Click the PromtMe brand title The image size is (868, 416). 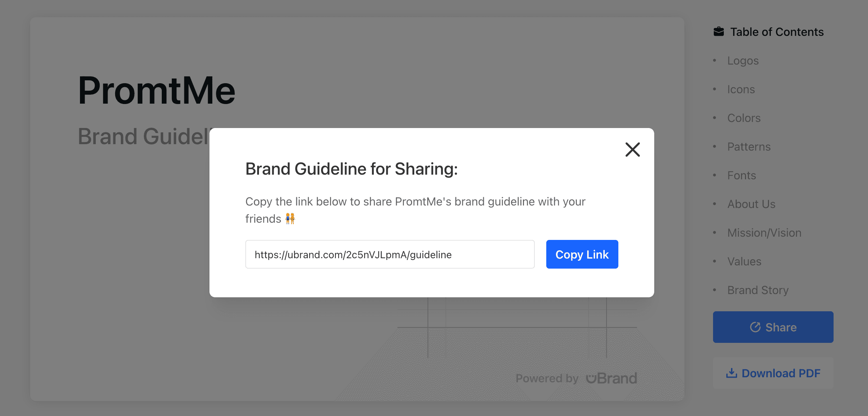pyautogui.click(x=157, y=90)
